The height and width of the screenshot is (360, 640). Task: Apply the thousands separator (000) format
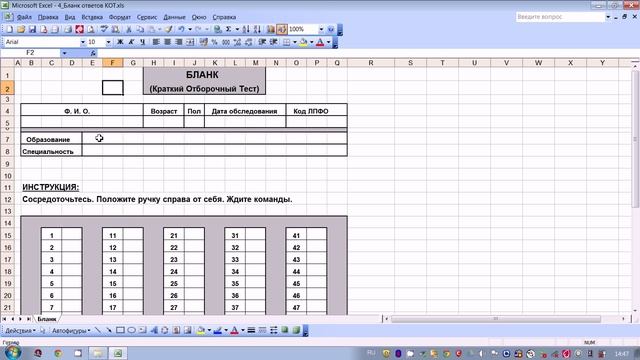tap(226, 42)
